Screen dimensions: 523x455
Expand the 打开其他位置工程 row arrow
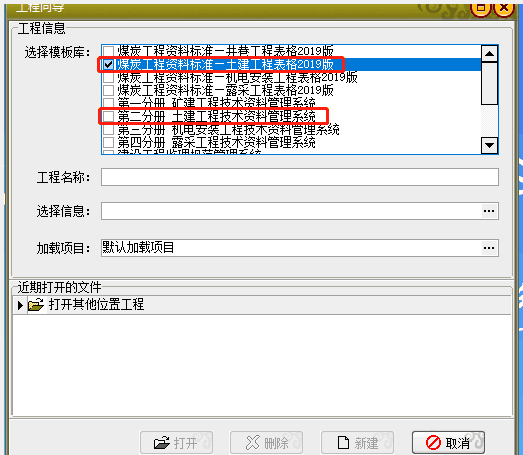[x=20, y=305]
